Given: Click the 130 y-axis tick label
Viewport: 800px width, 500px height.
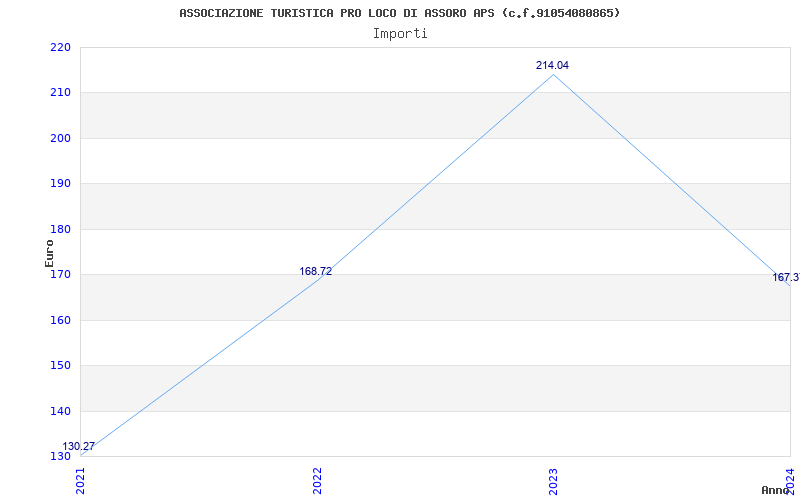Looking at the screenshot, I should [60, 456].
